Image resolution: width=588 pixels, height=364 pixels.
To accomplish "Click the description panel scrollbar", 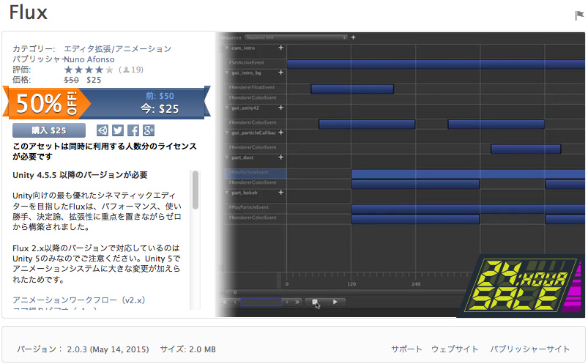I will tap(195, 190).
